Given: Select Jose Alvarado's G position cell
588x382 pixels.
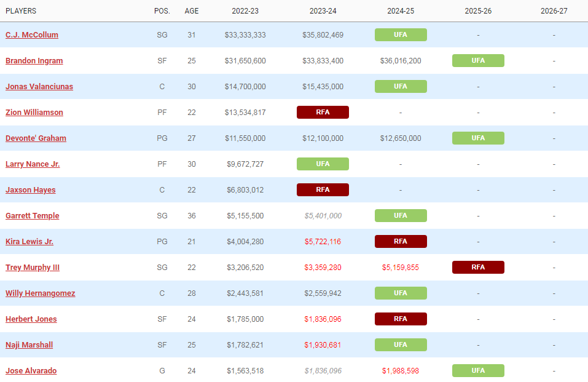Looking at the screenshot, I should [x=162, y=371].
